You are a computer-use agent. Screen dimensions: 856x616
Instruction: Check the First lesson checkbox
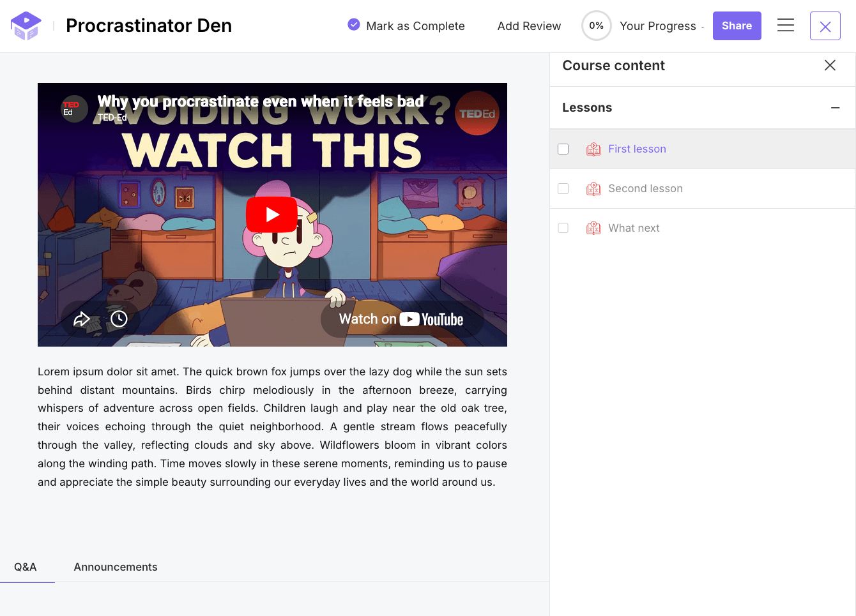click(x=563, y=149)
